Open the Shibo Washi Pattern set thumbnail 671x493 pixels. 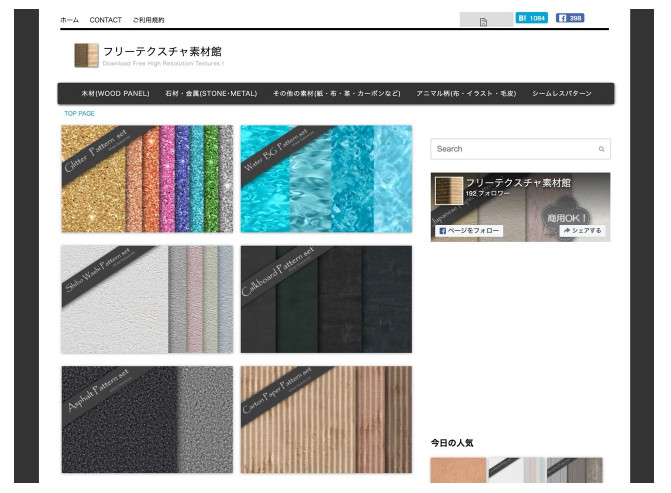click(147, 299)
